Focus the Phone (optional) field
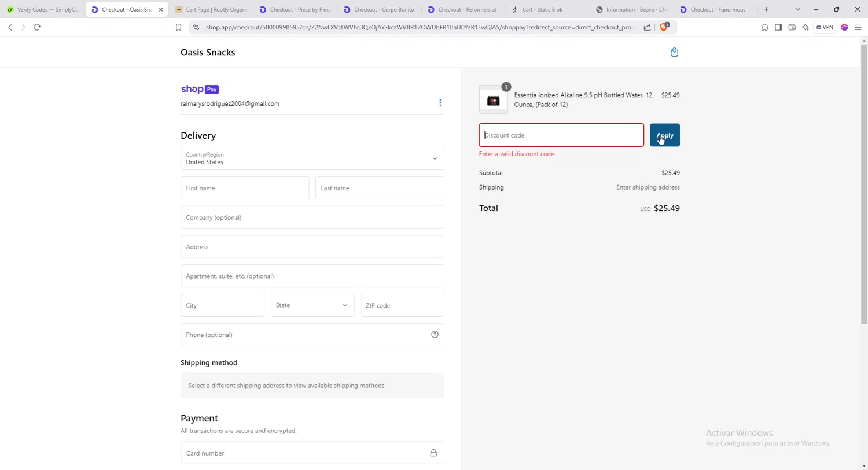 click(x=312, y=335)
